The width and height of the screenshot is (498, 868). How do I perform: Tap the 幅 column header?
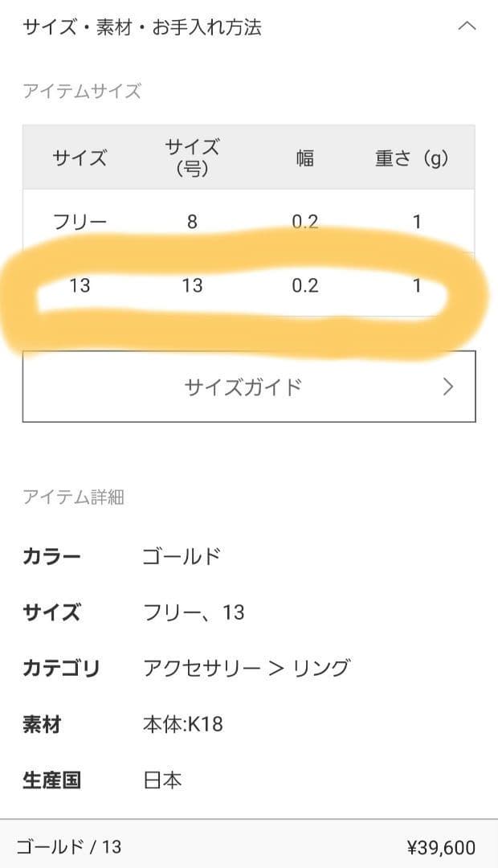[305, 158]
